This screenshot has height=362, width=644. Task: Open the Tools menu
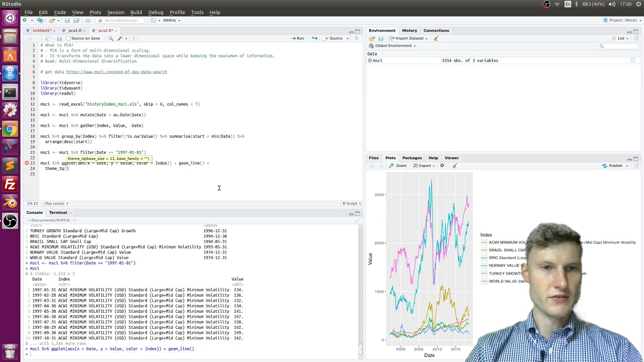coord(197,12)
